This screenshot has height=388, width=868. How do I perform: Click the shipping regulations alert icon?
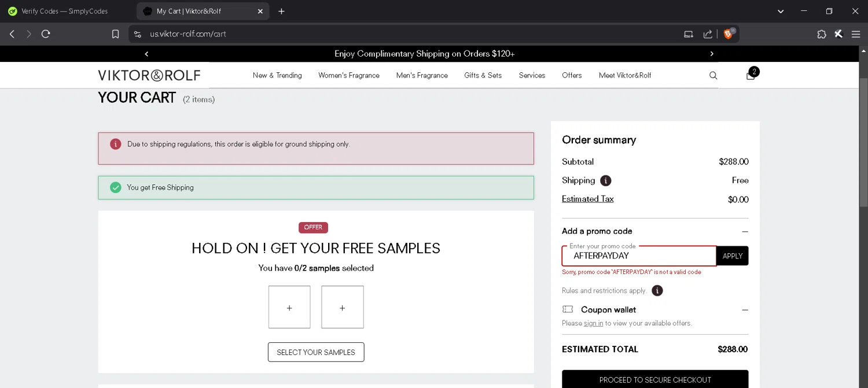[116, 144]
